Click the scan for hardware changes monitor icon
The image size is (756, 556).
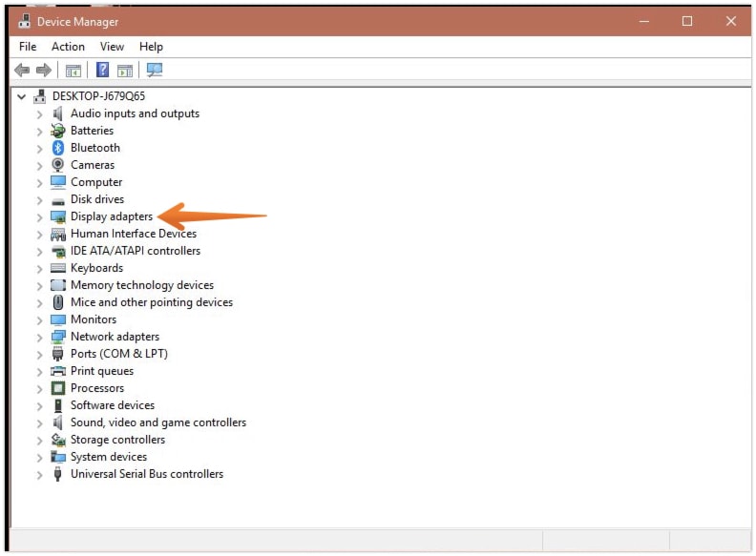pyautogui.click(x=154, y=71)
